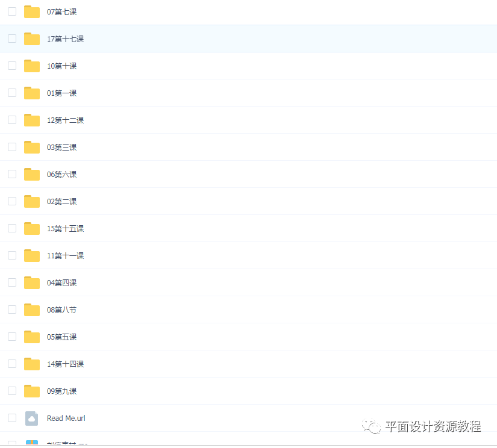The height and width of the screenshot is (448, 497).
Task: Open the 09第九课 folder icon
Action: (x=32, y=391)
